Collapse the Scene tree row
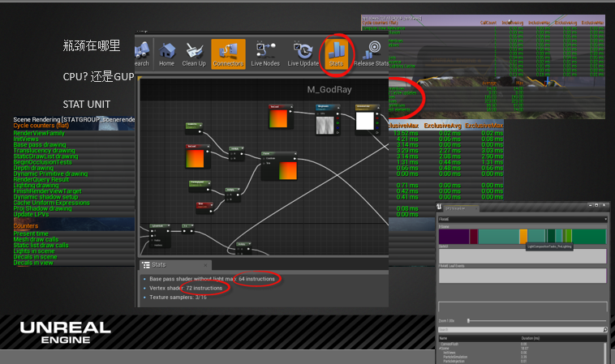Image resolution: width=615 pixels, height=364 pixels. pyautogui.click(x=440, y=348)
